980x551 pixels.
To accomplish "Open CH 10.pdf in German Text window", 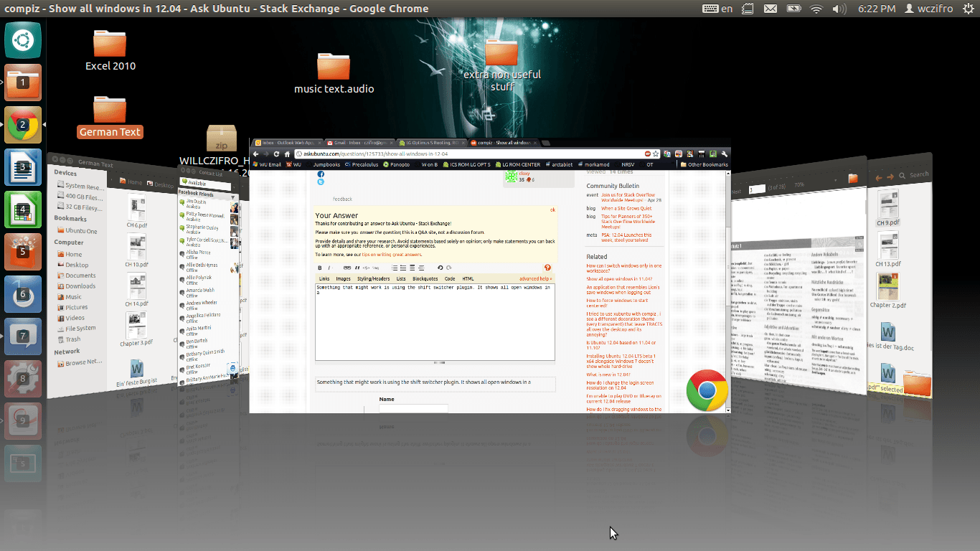I will 136,250.
